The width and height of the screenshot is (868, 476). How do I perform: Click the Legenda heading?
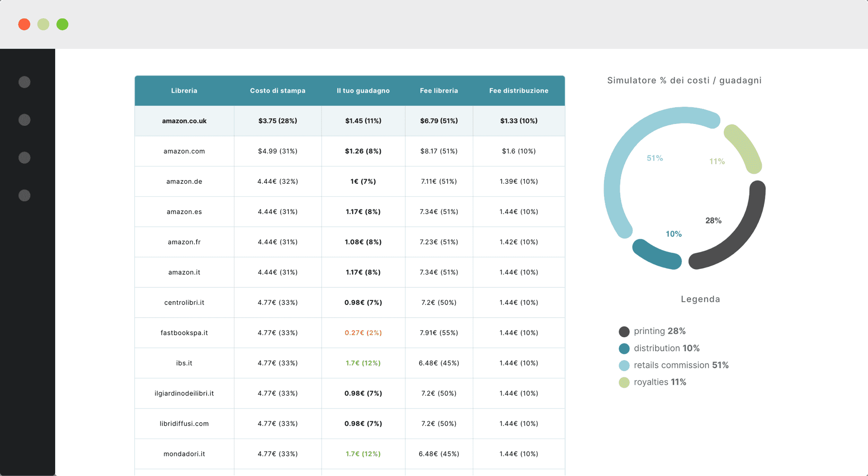700,299
